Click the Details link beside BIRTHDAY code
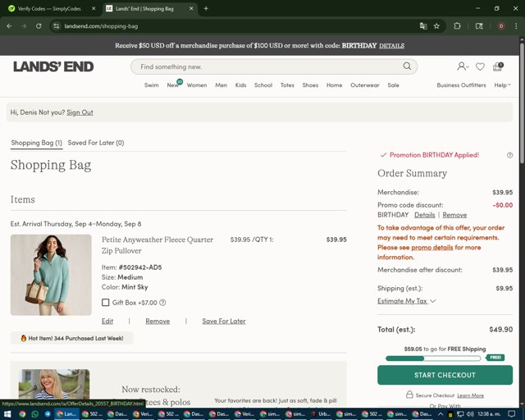This screenshot has height=420, width=525. pyautogui.click(x=425, y=215)
